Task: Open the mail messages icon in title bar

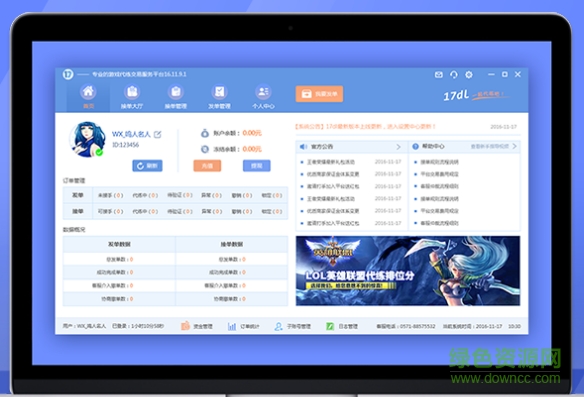Action: [x=439, y=74]
